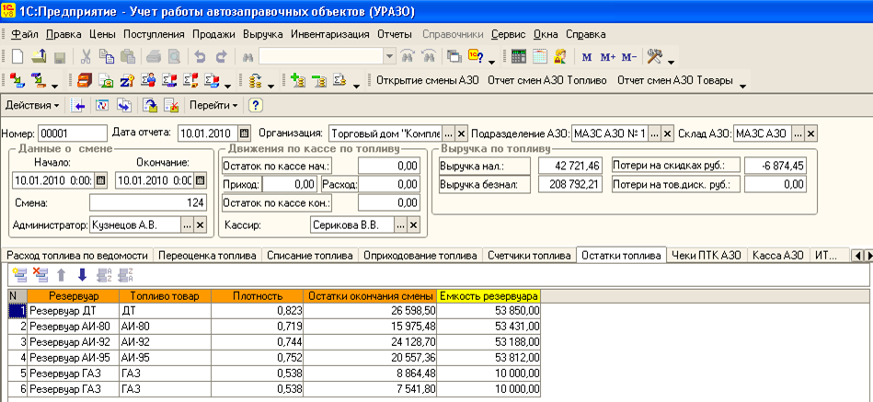873x402 pixels.
Task: Click the gold coins stack icon
Action: [x=256, y=81]
